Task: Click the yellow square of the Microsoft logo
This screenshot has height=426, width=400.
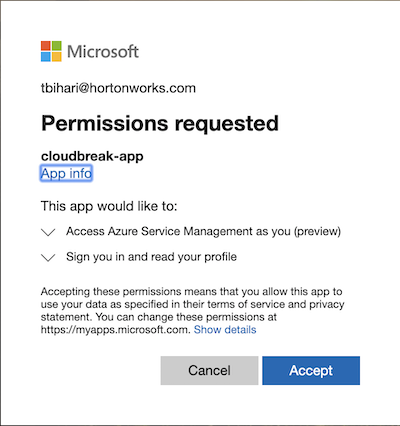Action: [x=57, y=57]
